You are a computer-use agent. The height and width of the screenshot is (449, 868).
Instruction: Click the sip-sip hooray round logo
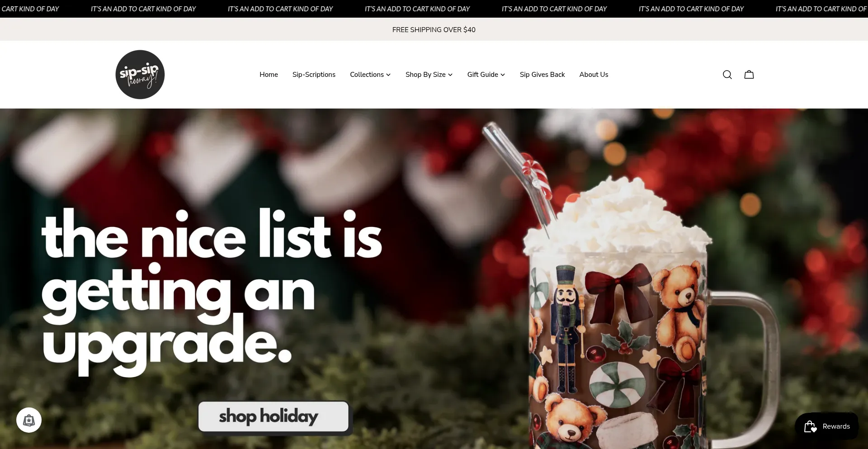[140, 75]
